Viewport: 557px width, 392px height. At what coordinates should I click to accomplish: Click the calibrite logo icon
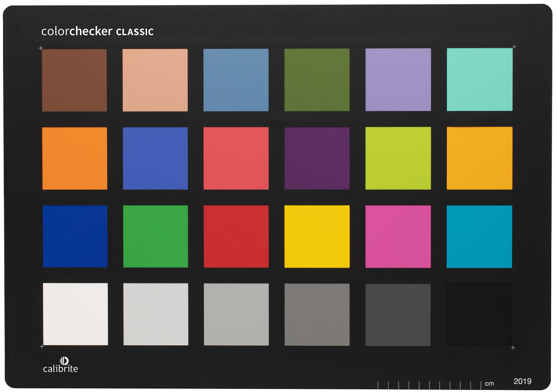(x=64, y=361)
